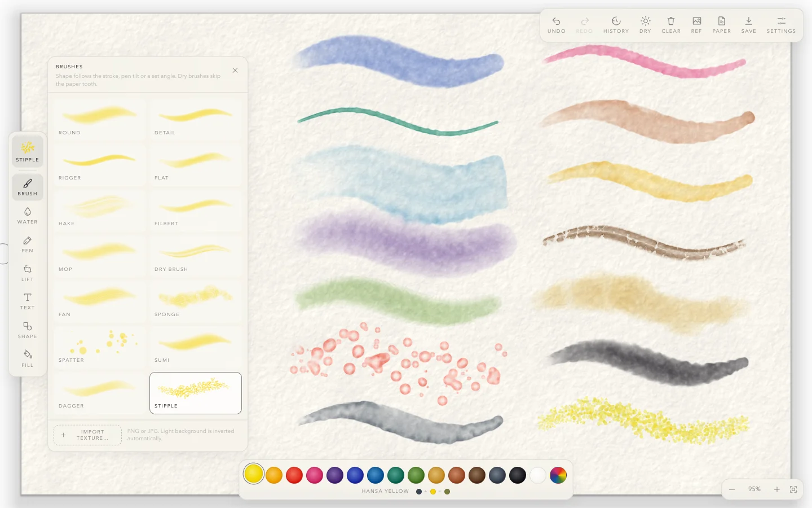Screen dimensions: 812x508
Task: Select the purple paint swatch
Action: pos(335,475)
